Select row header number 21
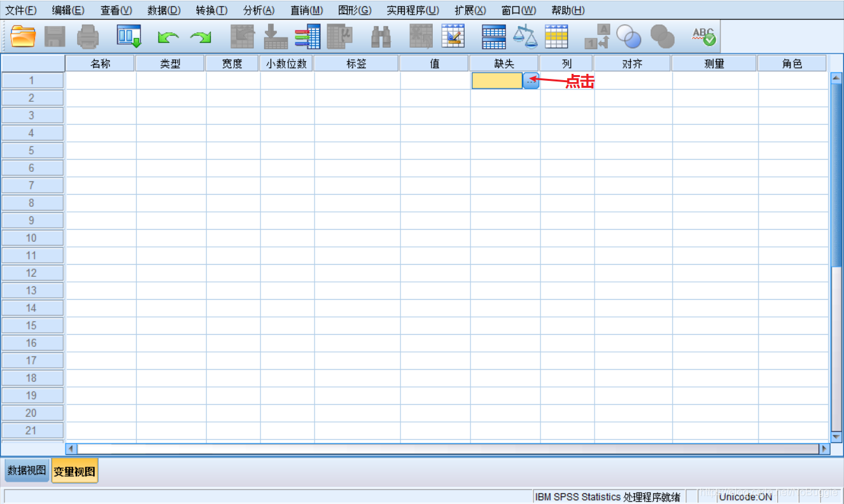The image size is (844, 504). [x=32, y=430]
